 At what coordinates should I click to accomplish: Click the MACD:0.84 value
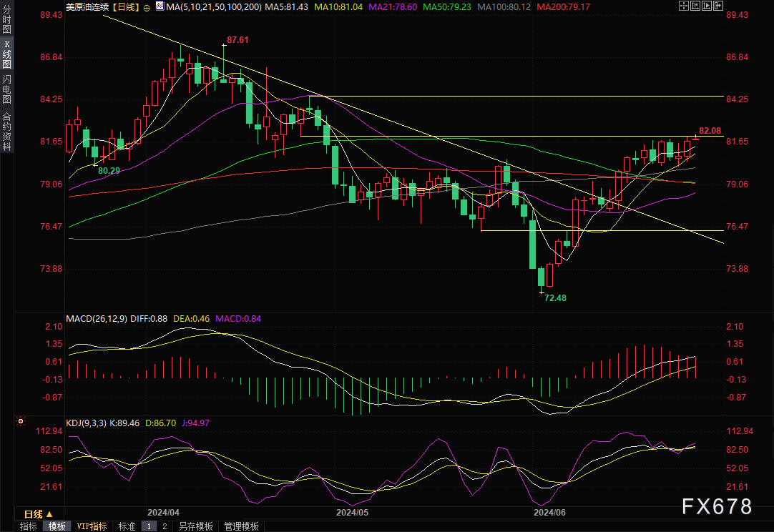238,319
